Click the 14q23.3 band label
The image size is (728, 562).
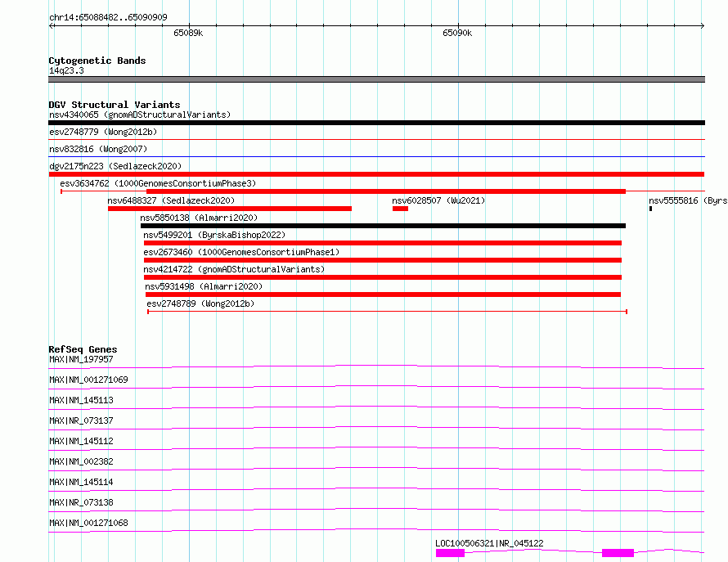pos(66,70)
